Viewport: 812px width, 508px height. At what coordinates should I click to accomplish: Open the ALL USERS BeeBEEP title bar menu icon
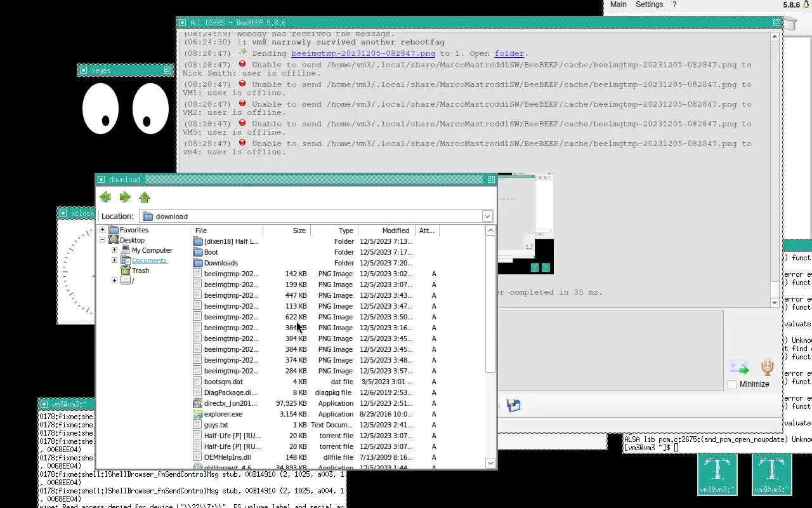183,22
